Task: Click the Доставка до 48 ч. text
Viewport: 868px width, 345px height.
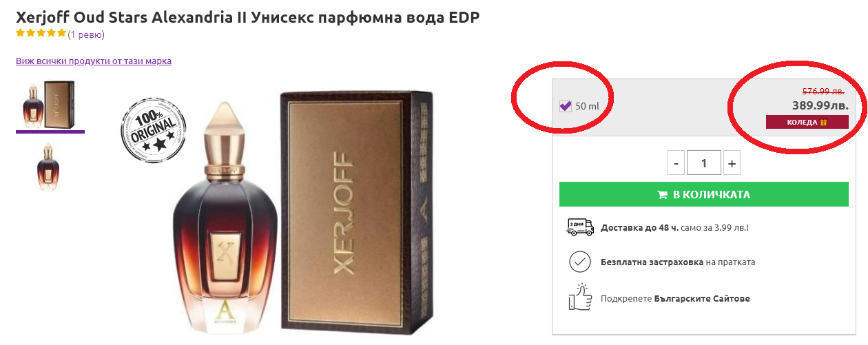Action: (x=639, y=227)
